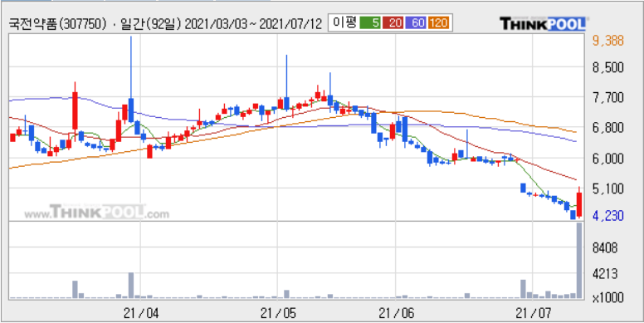Click the 21/06 date axis label
Screen dimensions: 644x323
click(396, 314)
